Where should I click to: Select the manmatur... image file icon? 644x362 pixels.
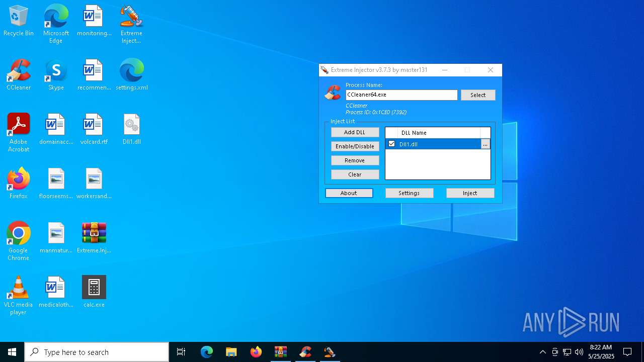pos(56,238)
